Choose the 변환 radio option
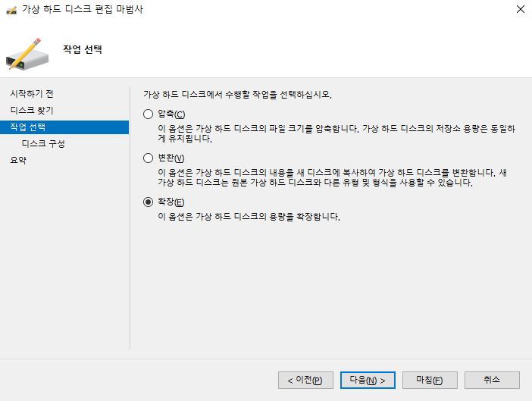The height and width of the screenshot is (401, 532). coord(148,158)
